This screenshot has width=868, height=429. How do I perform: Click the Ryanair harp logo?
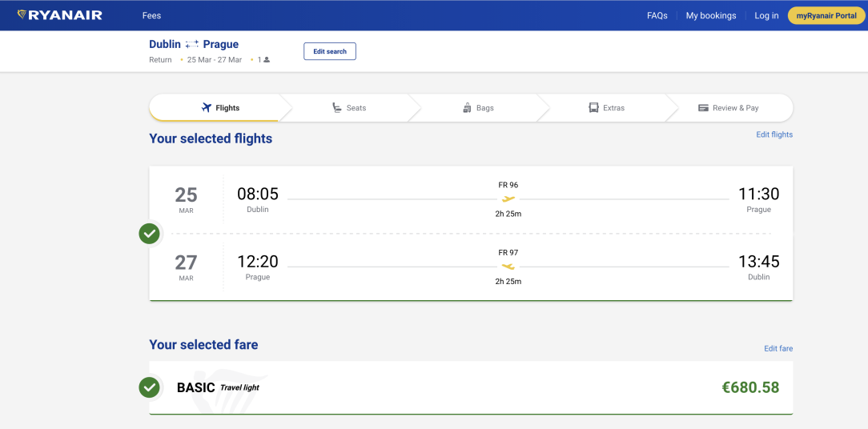tap(22, 14)
